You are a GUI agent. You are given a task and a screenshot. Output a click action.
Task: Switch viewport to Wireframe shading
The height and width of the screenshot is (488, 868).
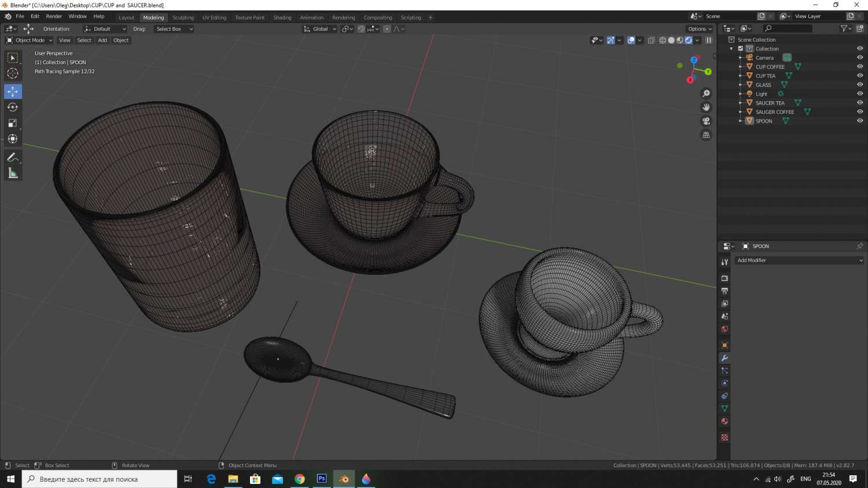point(663,40)
